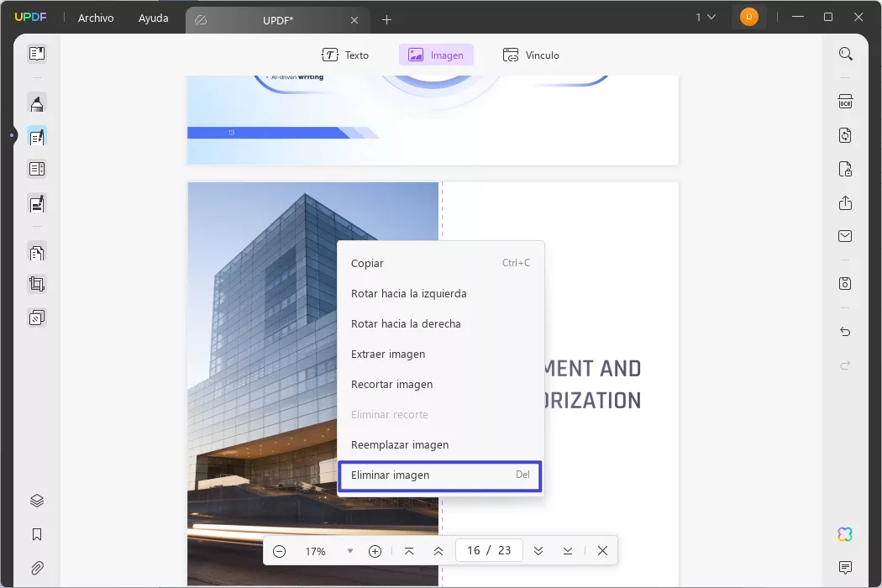The height and width of the screenshot is (588, 882).
Task: Go to the next page
Action: [x=538, y=551]
